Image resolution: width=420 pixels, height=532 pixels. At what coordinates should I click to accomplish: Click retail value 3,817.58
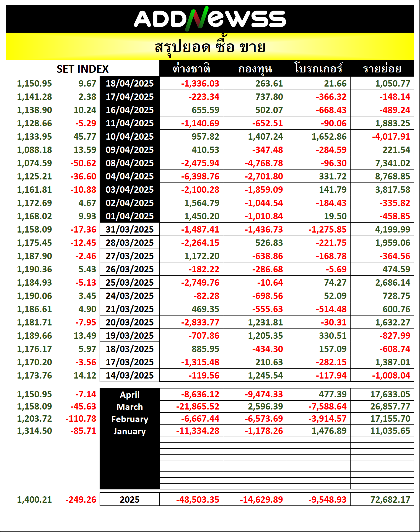pos(393,189)
